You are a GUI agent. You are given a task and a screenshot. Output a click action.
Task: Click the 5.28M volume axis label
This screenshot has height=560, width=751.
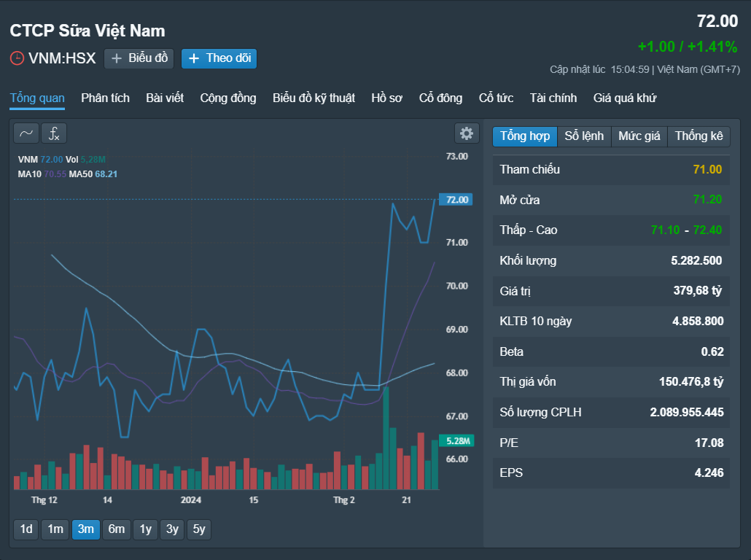click(456, 440)
